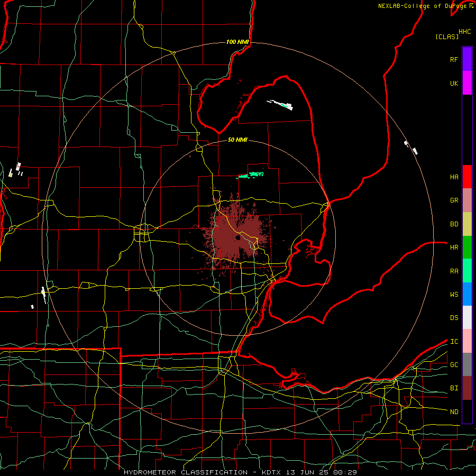This screenshot has width=476, height=476.
Task: Pick the RA mint green legend swatch
Action: coord(467,271)
